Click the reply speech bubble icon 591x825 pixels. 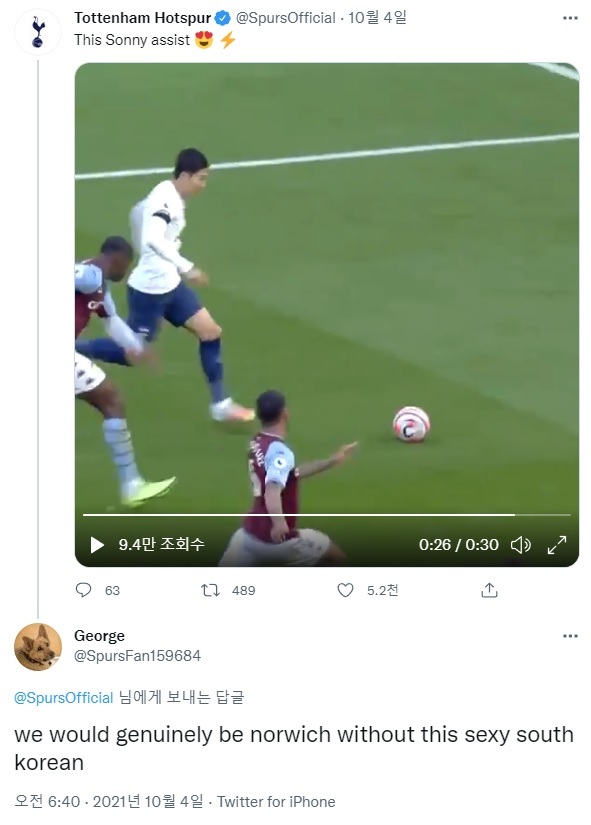84,590
